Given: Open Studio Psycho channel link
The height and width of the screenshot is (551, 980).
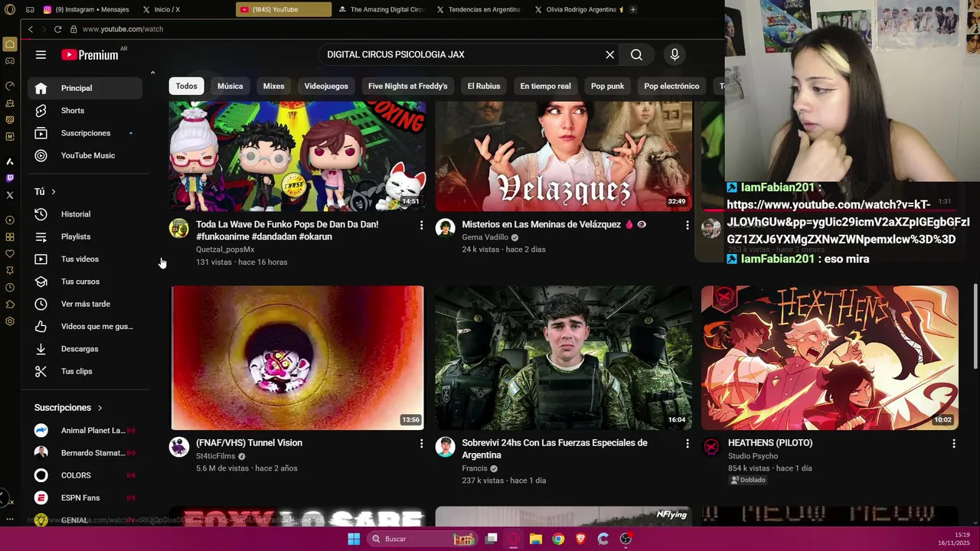Looking at the screenshot, I should [x=753, y=456].
